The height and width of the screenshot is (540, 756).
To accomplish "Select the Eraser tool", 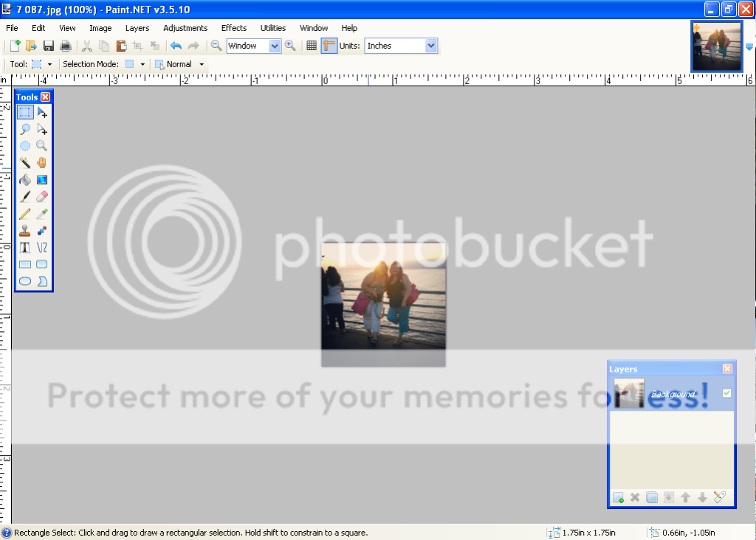I will [42, 196].
